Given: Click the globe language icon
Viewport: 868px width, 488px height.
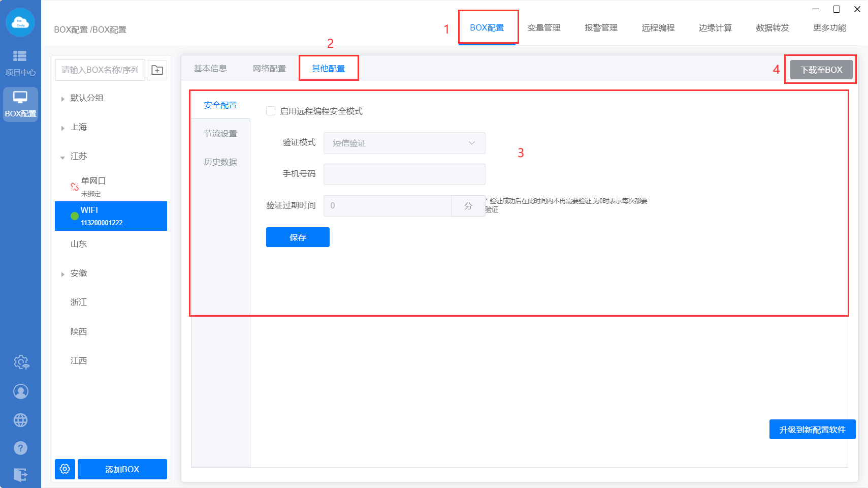Looking at the screenshot, I should 21,420.
